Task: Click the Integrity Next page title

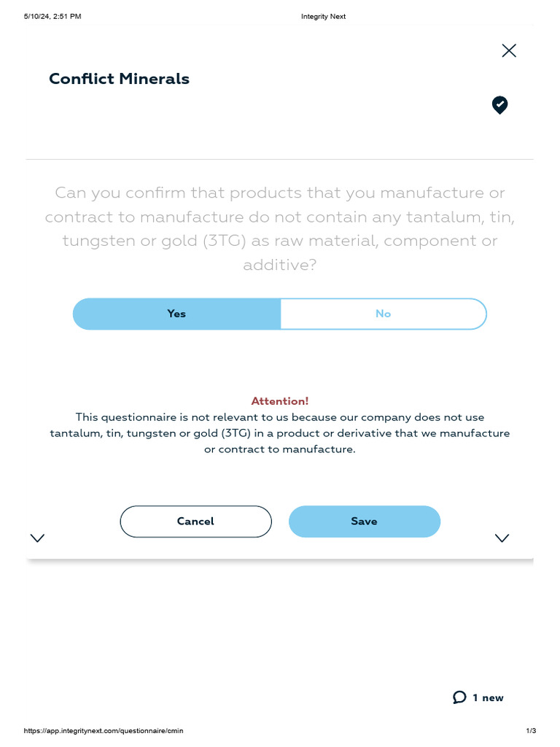Action: pyautogui.click(x=323, y=16)
